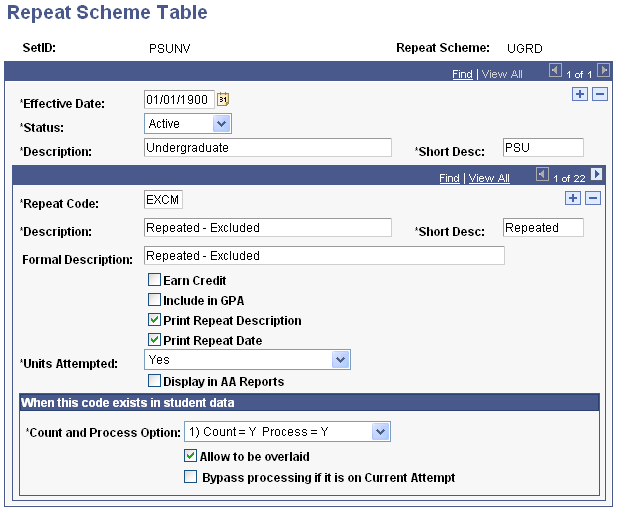This screenshot has height=511, width=617.
Task: Delete the Repeat Code row with minus icon
Action: point(593,198)
